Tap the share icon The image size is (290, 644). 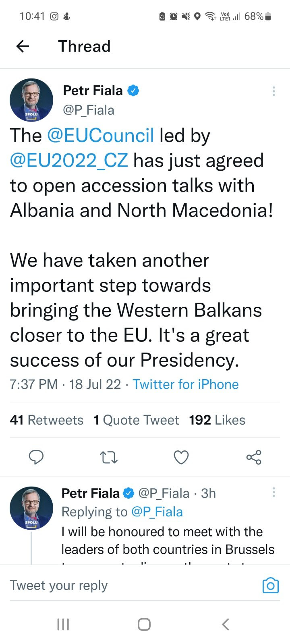coord(254,457)
